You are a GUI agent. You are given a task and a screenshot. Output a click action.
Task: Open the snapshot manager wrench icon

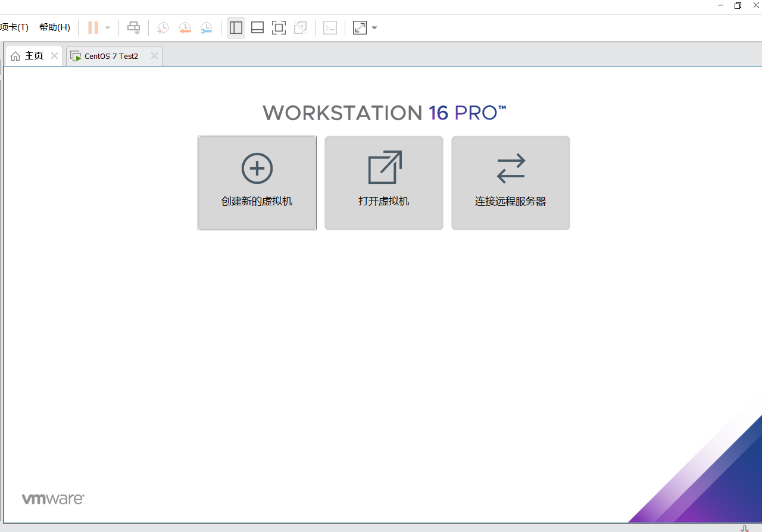pyautogui.click(x=207, y=27)
